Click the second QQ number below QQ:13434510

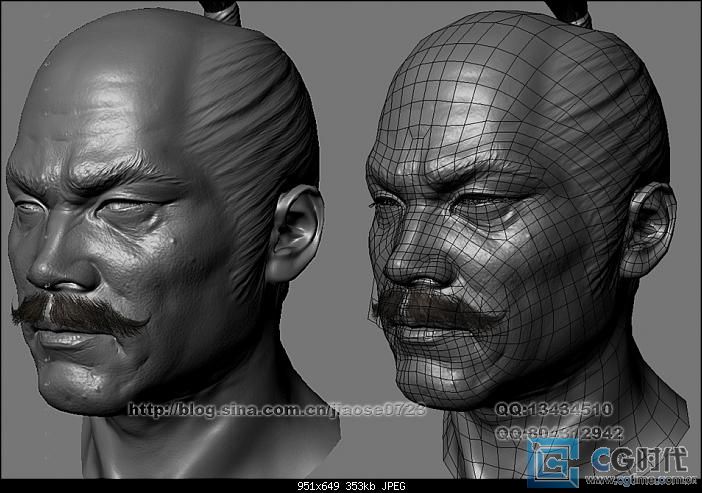560,433
